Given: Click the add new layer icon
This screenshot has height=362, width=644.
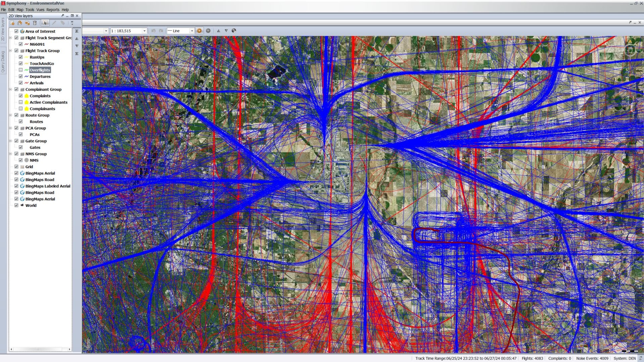Looking at the screenshot, I should [x=12, y=23].
